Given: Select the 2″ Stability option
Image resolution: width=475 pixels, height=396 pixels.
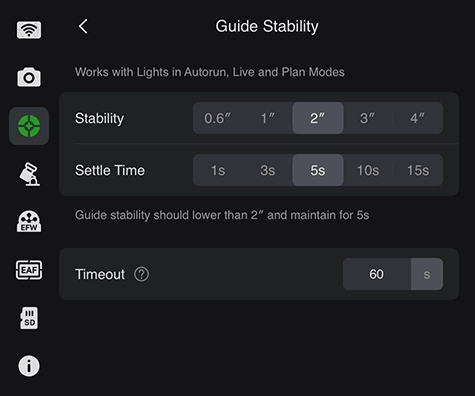Looking at the screenshot, I should pyautogui.click(x=318, y=118).
